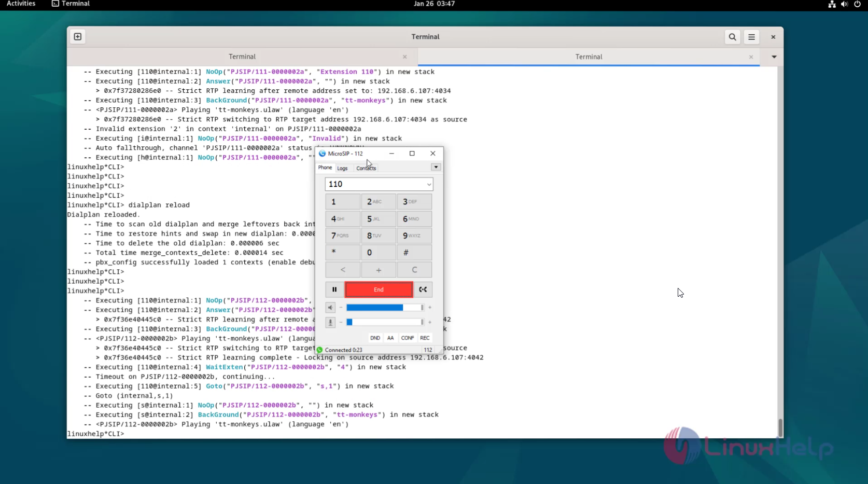The image size is (868, 484).
Task: Dial digit 6 MNO on keypad
Action: click(414, 218)
